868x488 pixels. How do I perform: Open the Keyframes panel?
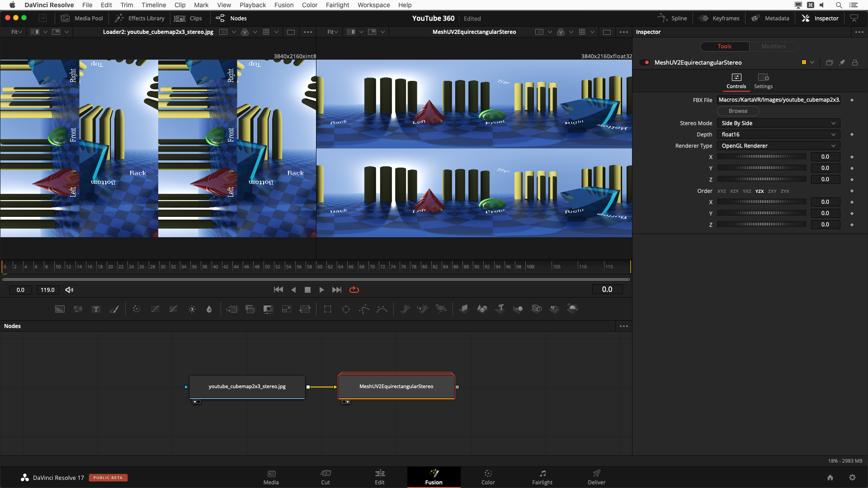[x=719, y=19]
